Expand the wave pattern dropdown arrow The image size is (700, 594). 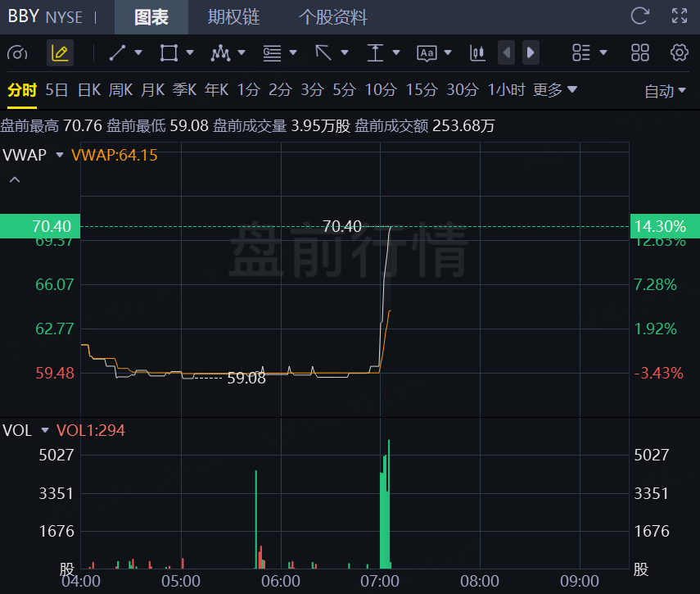(x=242, y=52)
